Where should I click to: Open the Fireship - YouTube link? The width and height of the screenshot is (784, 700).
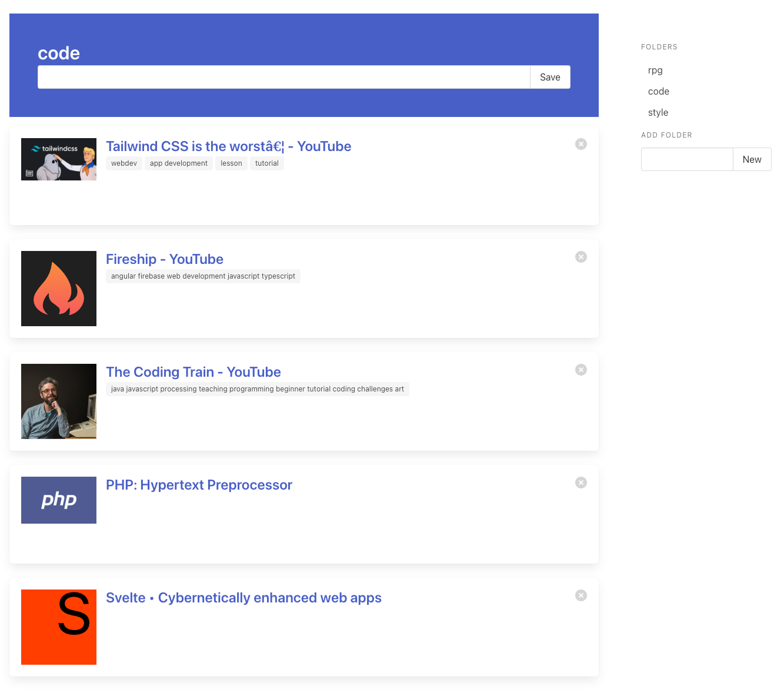165,259
